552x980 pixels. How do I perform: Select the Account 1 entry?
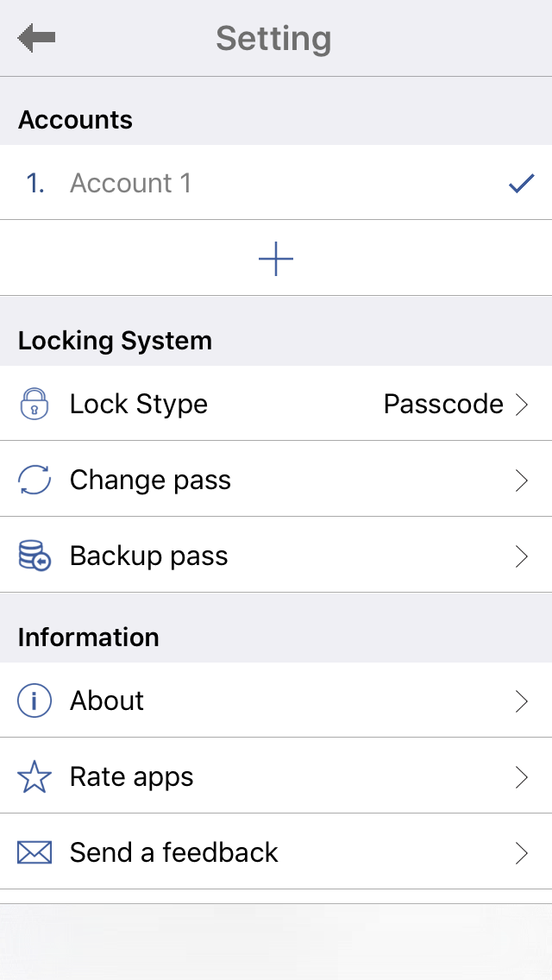point(130,183)
